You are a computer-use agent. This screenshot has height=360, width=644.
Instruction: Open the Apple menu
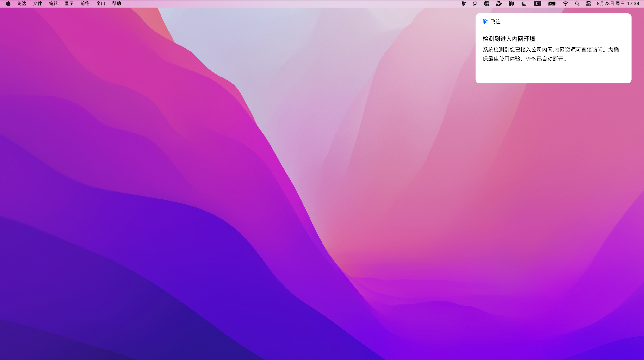(x=8, y=4)
